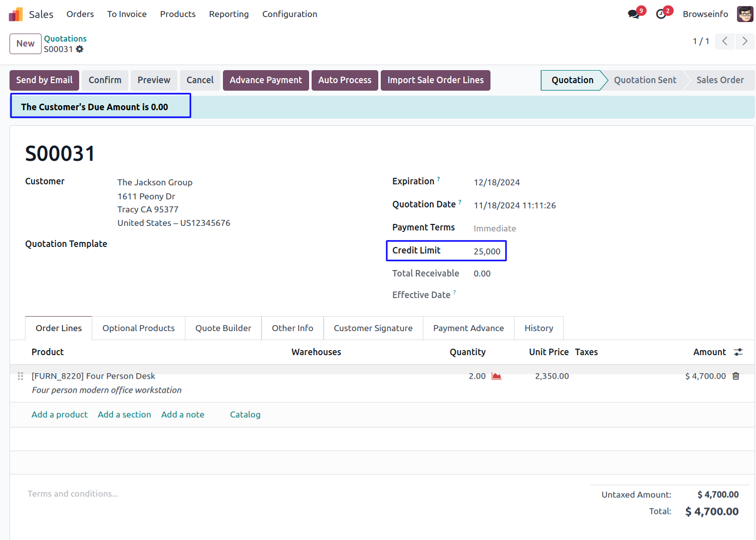The height and width of the screenshot is (540, 756).
Task: Open the chat messages icon
Action: (634, 14)
